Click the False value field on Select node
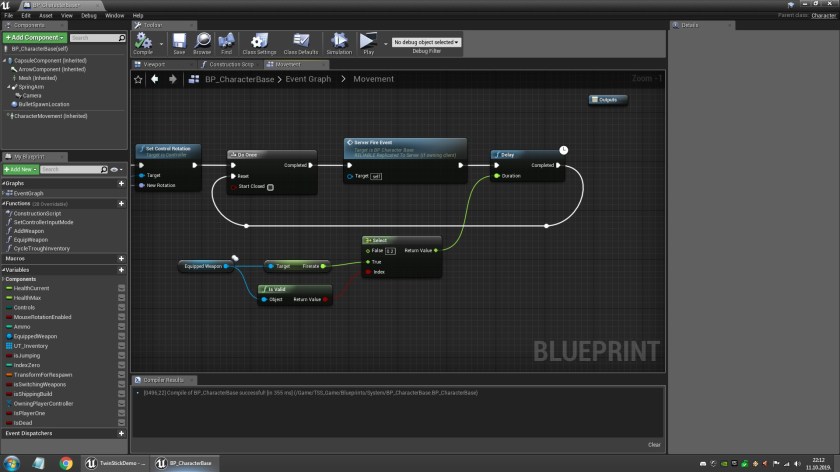This screenshot has height=472, width=840. click(390, 251)
